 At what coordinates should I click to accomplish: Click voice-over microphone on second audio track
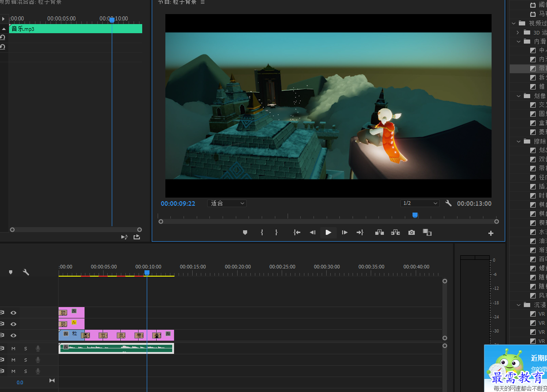(38, 360)
